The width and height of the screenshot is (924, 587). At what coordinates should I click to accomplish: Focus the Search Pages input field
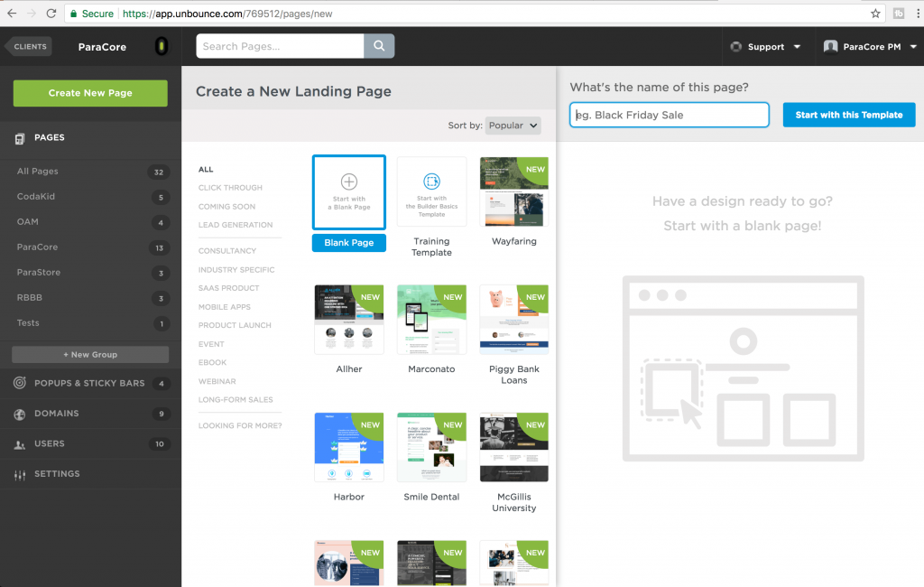280,46
